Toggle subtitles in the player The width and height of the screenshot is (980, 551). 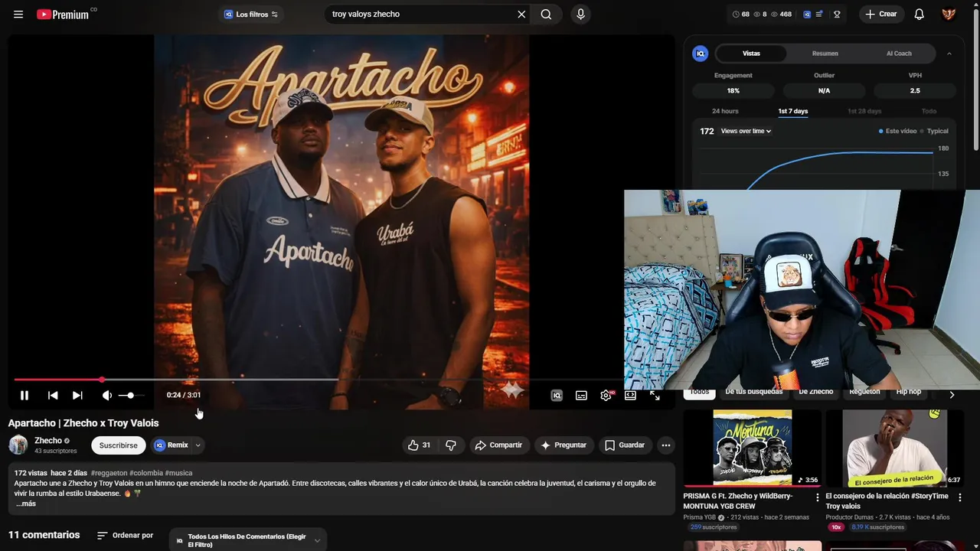[x=581, y=396]
